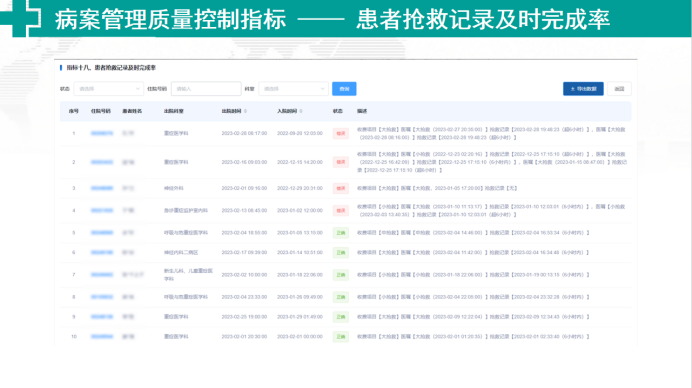This screenshot has width=692, height=388.
Task: Click the red 错误 status tag in row 2
Action: tap(341, 162)
